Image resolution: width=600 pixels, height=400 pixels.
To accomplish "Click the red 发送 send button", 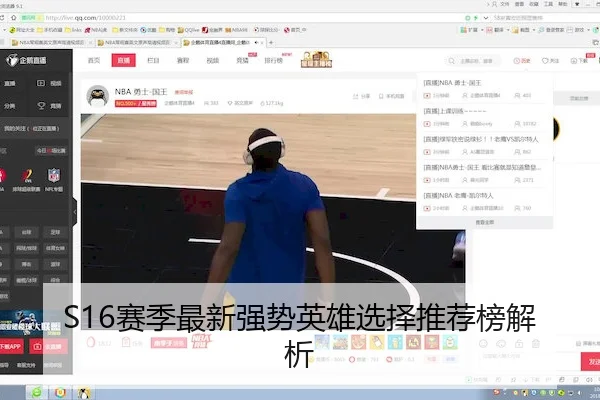I will [x=590, y=362].
